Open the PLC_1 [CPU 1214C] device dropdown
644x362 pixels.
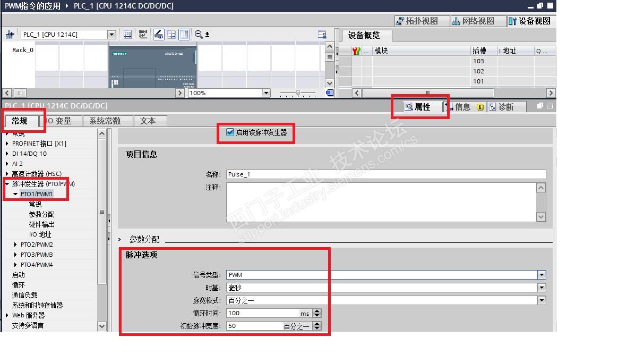(111, 35)
